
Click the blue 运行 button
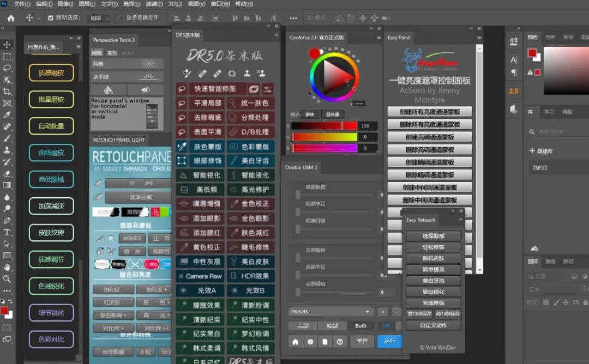(x=389, y=342)
